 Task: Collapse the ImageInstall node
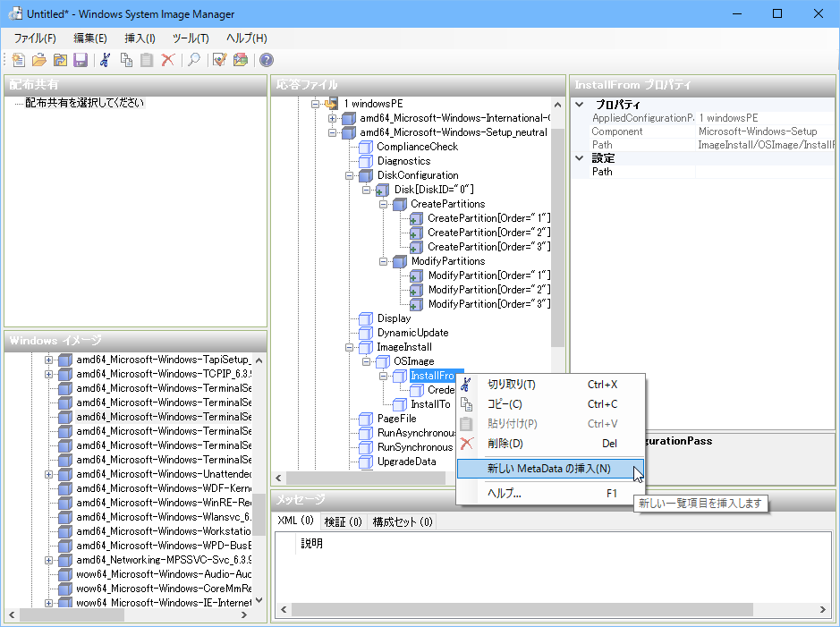pos(349,348)
